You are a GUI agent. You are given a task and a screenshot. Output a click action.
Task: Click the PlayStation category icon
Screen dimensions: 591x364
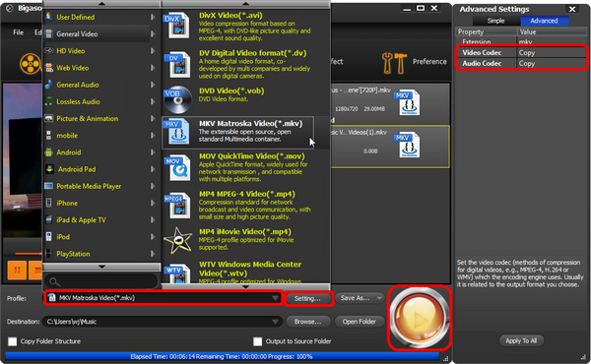point(48,254)
